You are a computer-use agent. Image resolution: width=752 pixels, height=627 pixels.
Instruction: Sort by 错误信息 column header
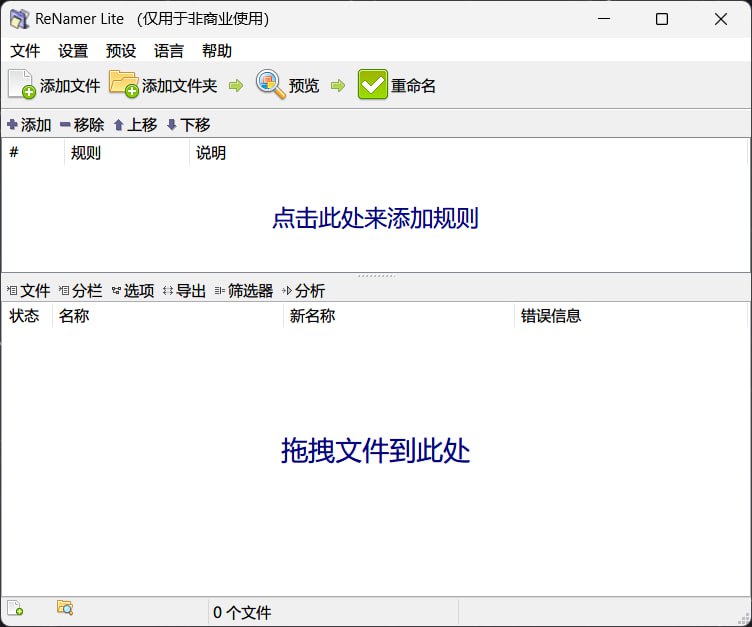[630, 316]
